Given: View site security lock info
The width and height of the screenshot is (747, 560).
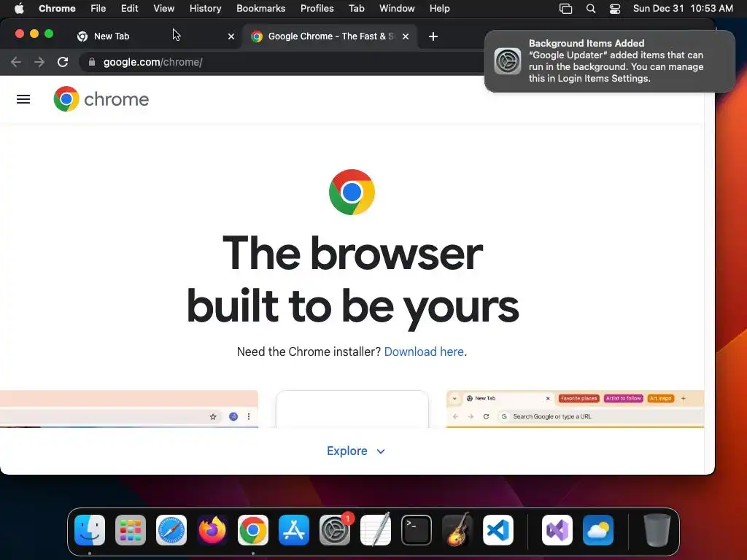Looking at the screenshot, I should (92, 62).
